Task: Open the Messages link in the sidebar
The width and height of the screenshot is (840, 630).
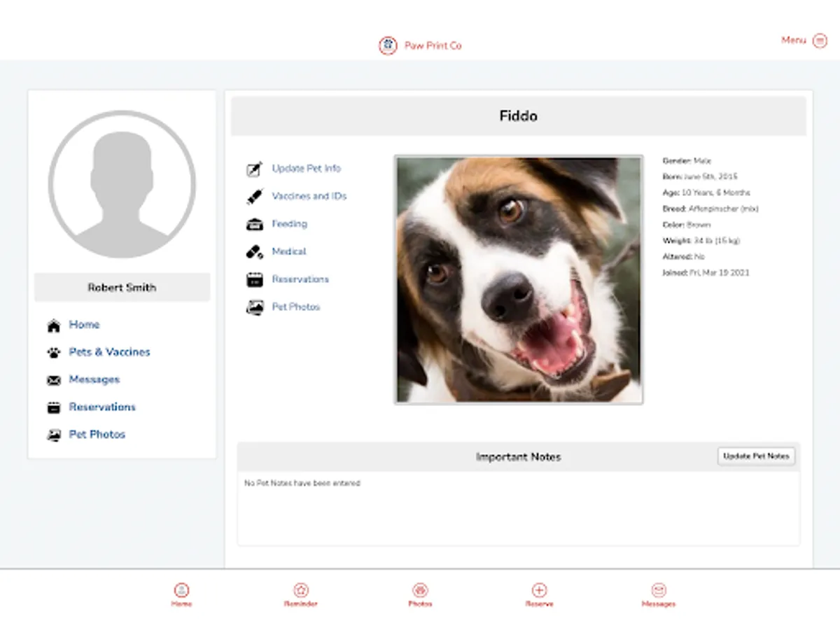Action: pos(94,379)
